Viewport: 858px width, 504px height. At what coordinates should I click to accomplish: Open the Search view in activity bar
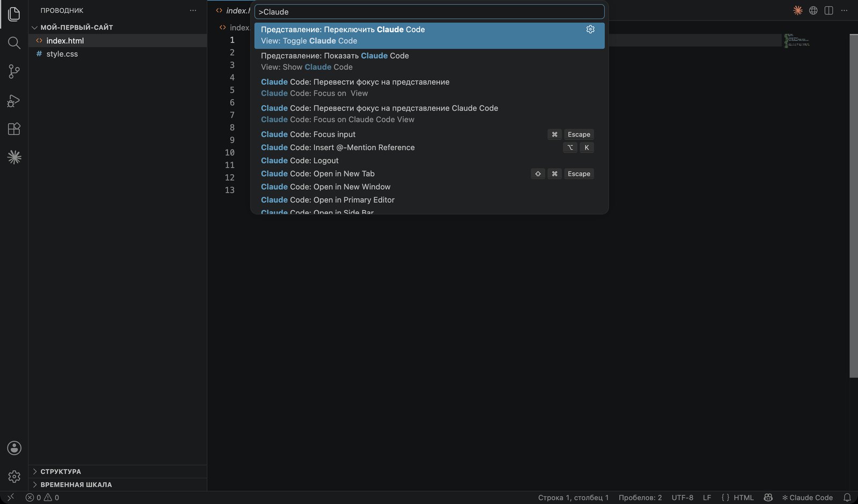pos(14,43)
